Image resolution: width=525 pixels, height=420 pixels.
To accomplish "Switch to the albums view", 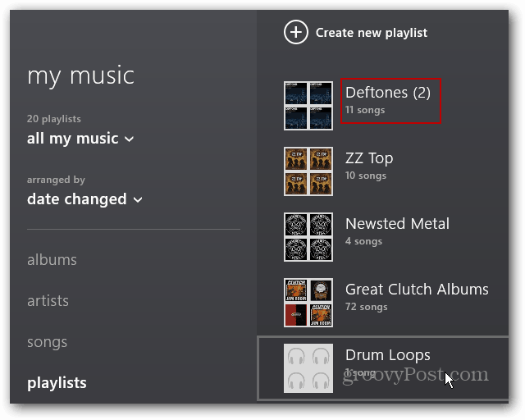I will [52, 260].
